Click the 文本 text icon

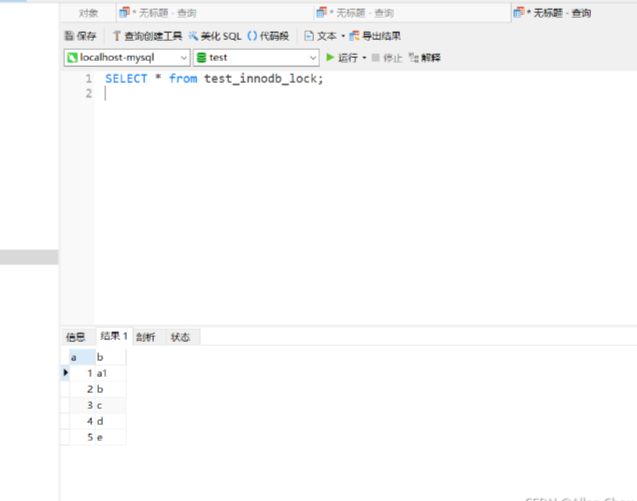pos(309,36)
